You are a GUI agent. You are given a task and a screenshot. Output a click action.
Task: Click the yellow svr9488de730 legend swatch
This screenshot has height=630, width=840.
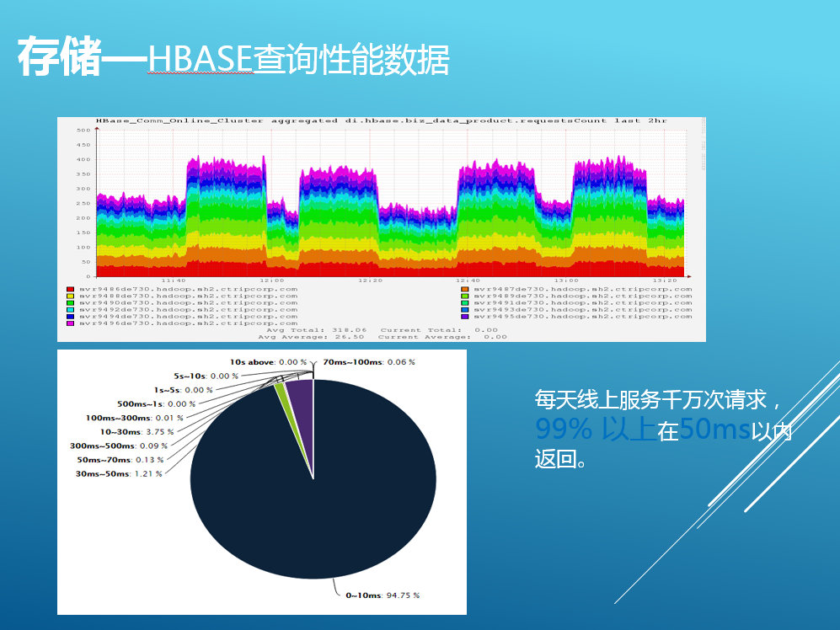[70, 296]
